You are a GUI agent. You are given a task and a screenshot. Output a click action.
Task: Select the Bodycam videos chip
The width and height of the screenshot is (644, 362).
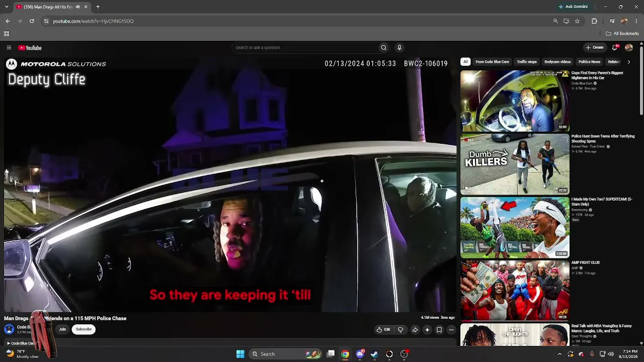[x=557, y=62]
